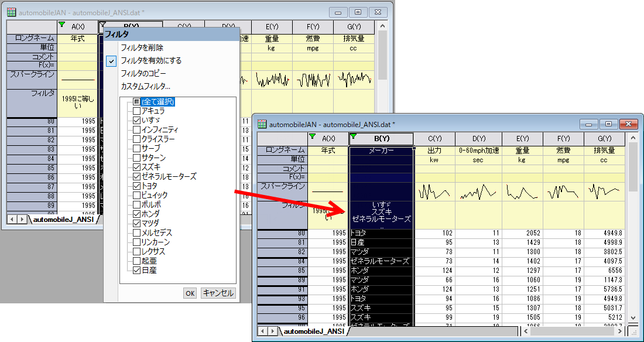Image resolution: width=644 pixels, height=342 pixels.
Task: Click the 6556 value in row 85
Action: (605, 271)
